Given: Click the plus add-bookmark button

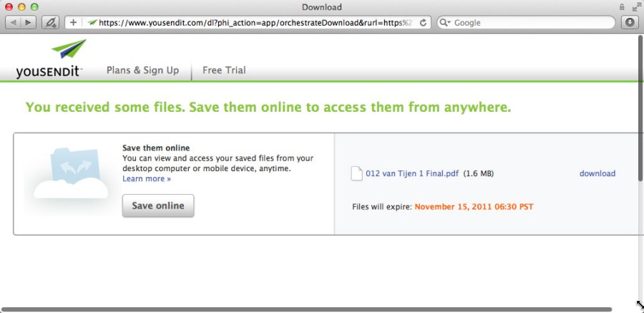Looking at the screenshot, I should tap(74, 22).
